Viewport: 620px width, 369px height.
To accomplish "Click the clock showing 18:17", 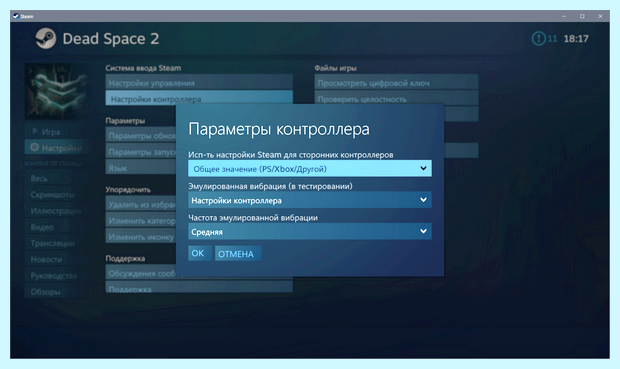I will (x=576, y=39).
